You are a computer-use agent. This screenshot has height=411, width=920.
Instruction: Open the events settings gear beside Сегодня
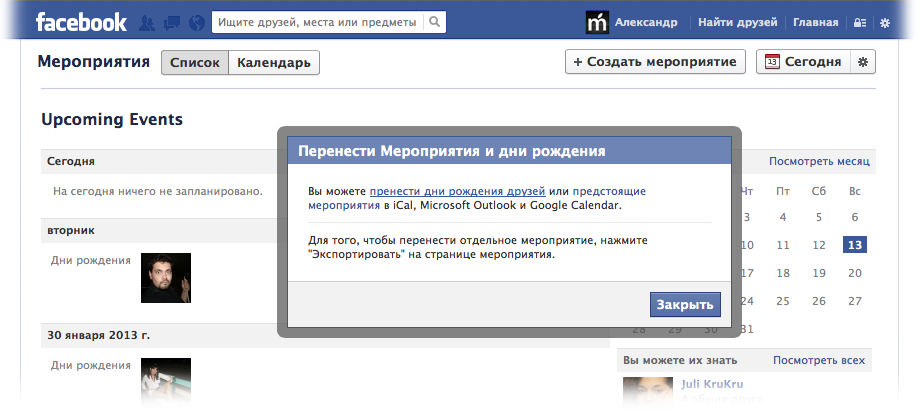click(862, 62)
